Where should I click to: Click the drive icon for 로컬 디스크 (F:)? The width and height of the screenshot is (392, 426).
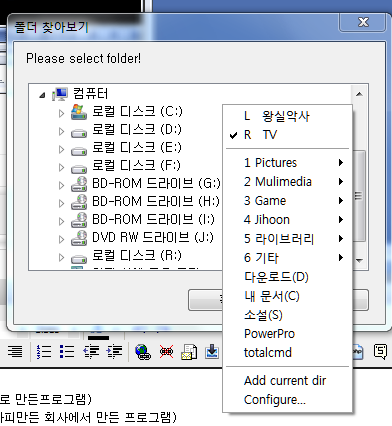coord(79,169)
